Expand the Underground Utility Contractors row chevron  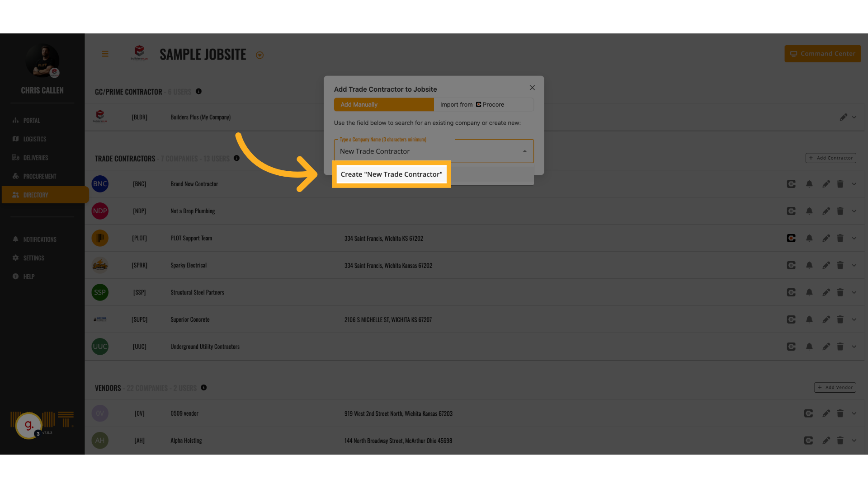click(x=854, y=347)
